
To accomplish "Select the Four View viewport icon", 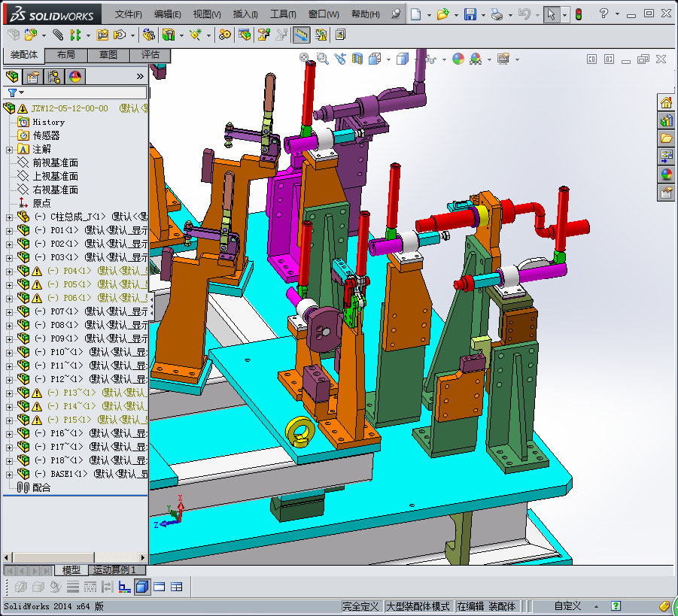I will [x=175, y=586].
